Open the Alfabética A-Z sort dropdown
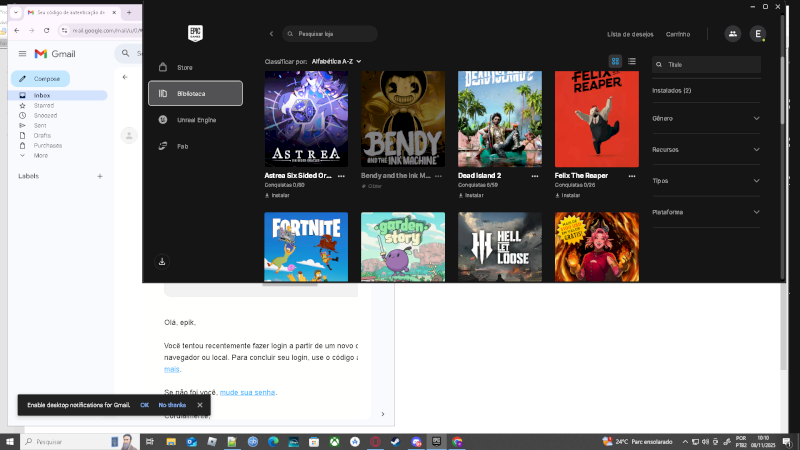This screenshot has width=800, height=450. click(x=336, y=61)
